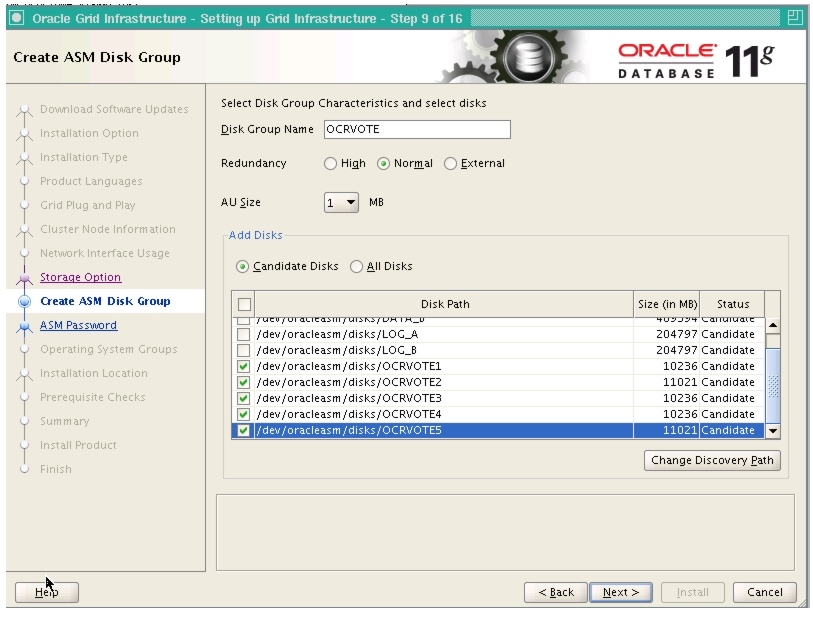Uncheck the OCRVOTE2 disk checkbox
This screenshot has height=640, width=813.
click(x=243, y=383)
